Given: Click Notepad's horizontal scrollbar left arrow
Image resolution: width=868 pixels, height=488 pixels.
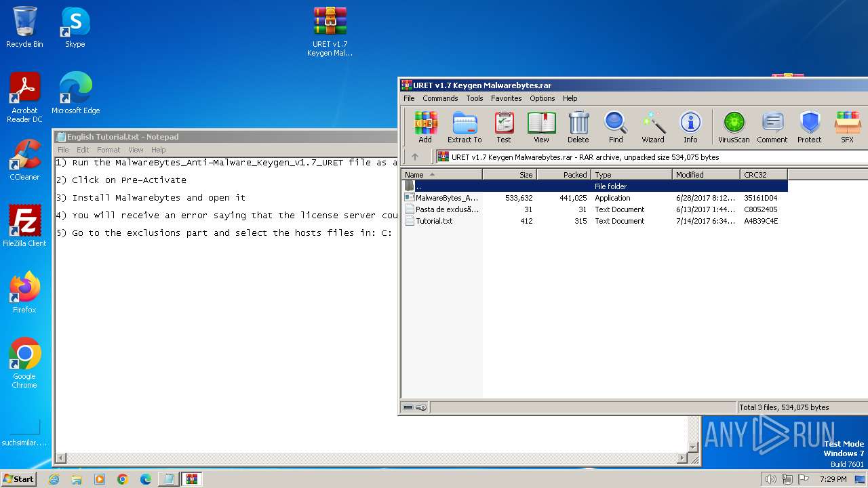Looking at the screenshot, I should [62, 459].
